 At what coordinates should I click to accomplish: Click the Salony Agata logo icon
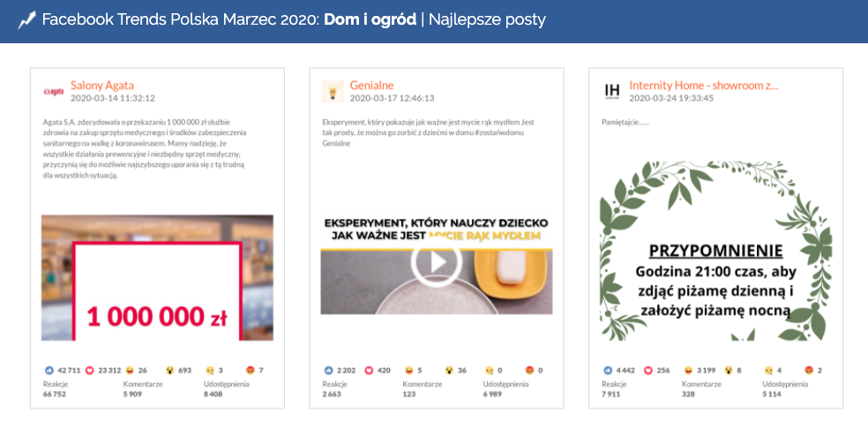53,91
